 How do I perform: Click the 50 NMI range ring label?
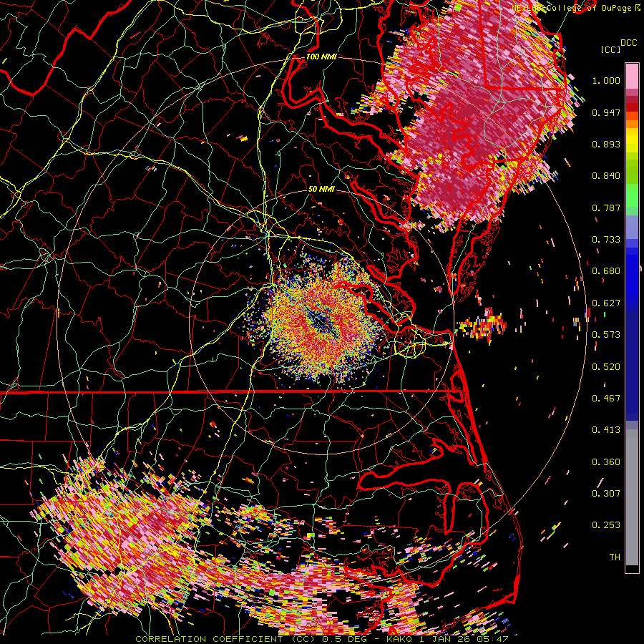coord(321,189)
